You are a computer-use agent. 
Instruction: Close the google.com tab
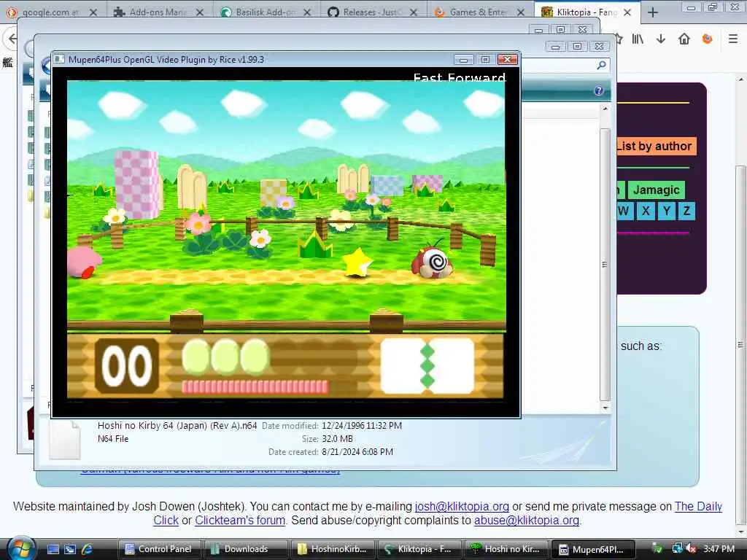click(x=93, y=12)
